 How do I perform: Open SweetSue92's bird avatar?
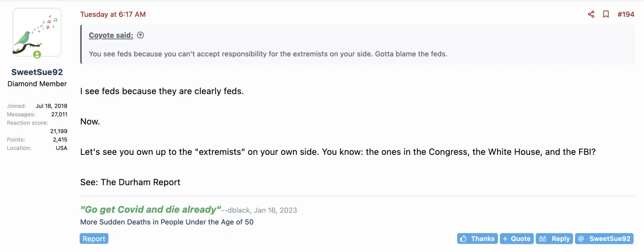37,32
